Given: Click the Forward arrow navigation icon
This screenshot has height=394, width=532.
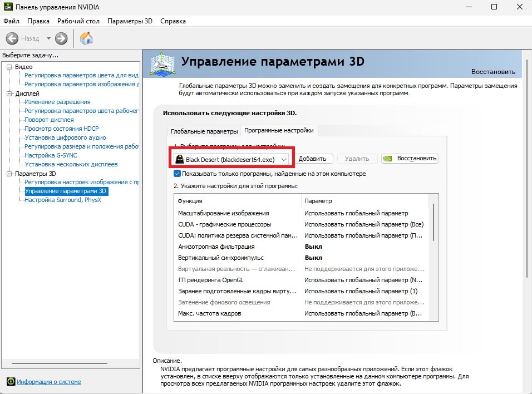Looking at the screenshot, I should pyautogui.click(x=61, y=38).
